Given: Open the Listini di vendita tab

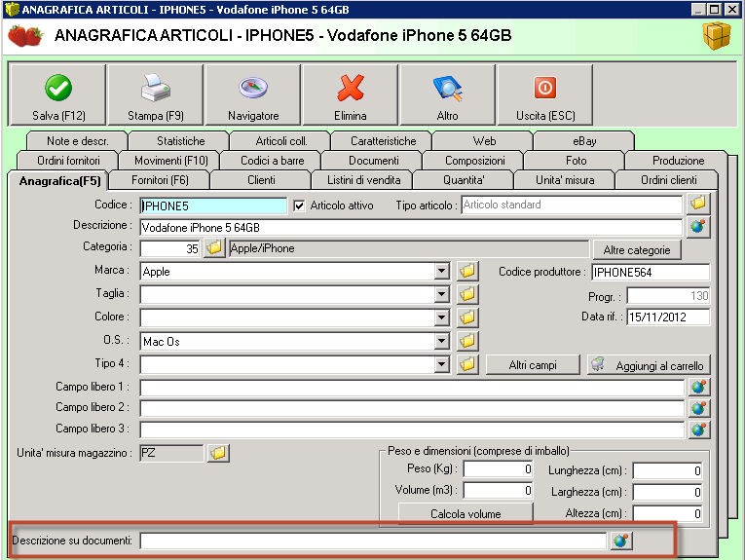Looking at the screenshot, I should coord(363,180).
